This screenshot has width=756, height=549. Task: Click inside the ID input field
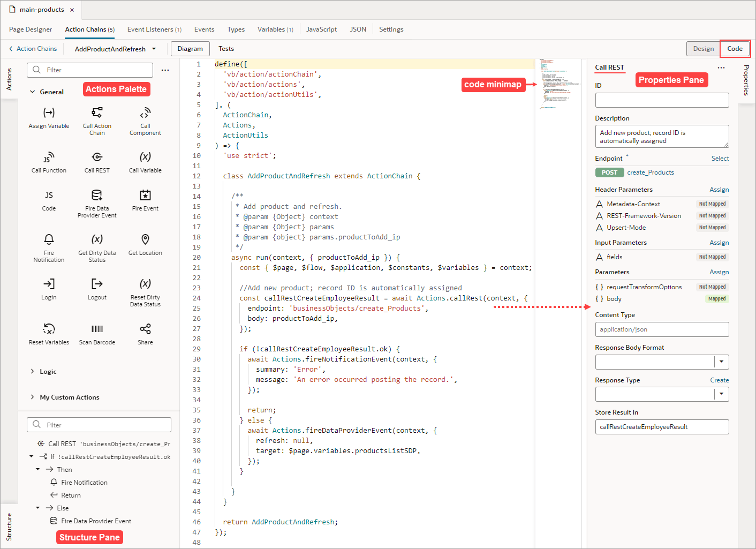(662, 100)
